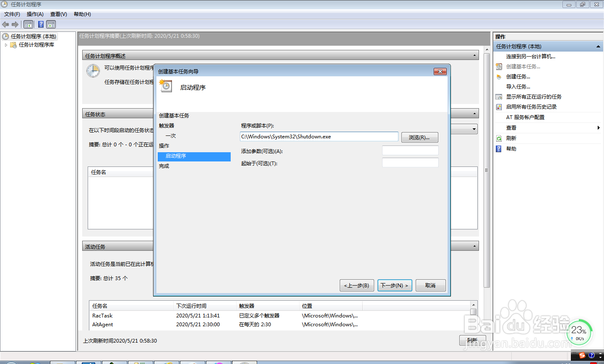Click the 创建基本任务 icon in Actions panel
Viewport: 604px width, 364px height.
(x=499, y=66)
